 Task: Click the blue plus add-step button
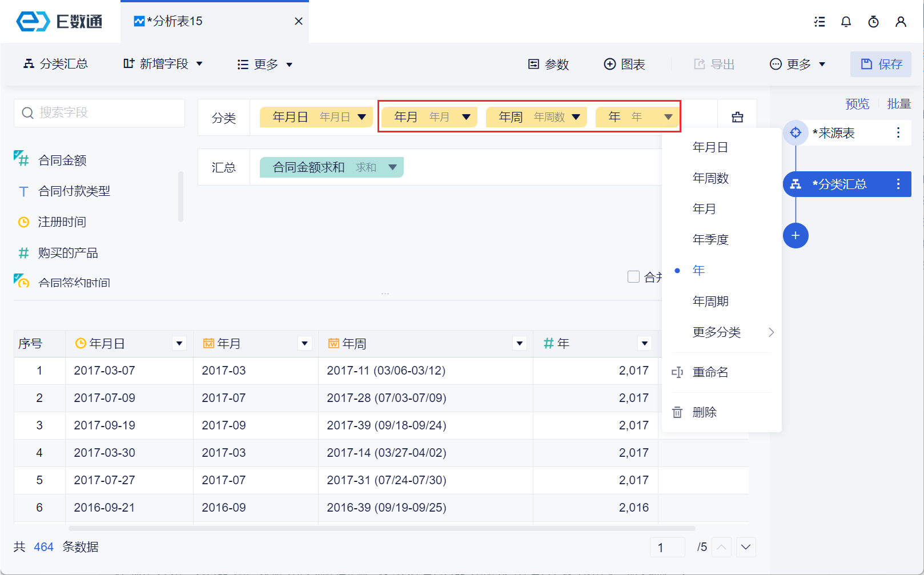coord(796,235)
